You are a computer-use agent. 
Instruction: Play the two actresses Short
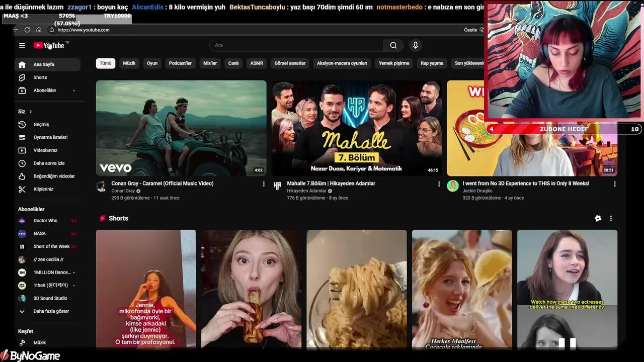tap(567, 289)
